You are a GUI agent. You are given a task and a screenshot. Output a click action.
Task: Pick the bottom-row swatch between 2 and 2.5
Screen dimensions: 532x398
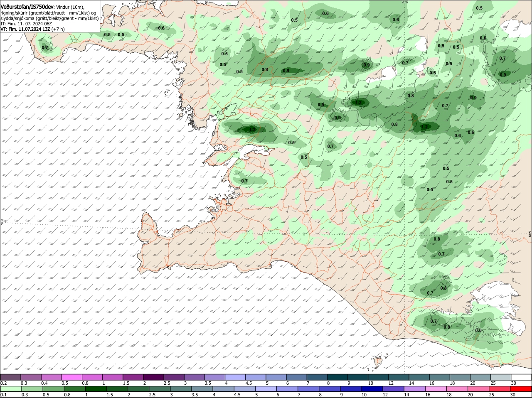[138, 389]
